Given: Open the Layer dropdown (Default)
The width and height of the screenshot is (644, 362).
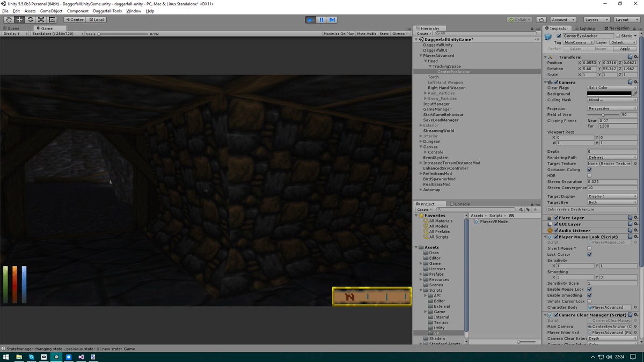Looking at the screenshot, I should click(623, 42).
